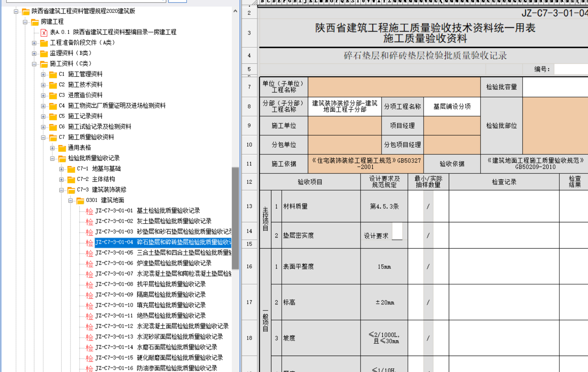Collapse the 房建工程 tree node
Viewport: 588px width, 372px height.
[25, 22]
